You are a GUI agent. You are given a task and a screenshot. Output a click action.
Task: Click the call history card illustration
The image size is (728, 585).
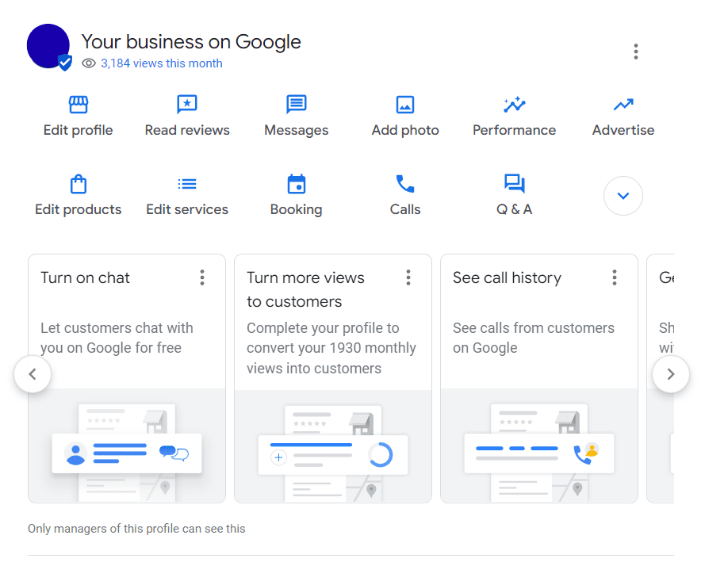(x=539, y=445)
